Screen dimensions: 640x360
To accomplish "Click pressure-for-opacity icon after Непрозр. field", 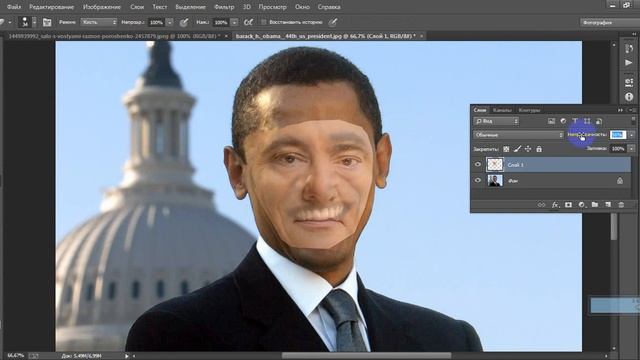I will [x=184, y=22].
